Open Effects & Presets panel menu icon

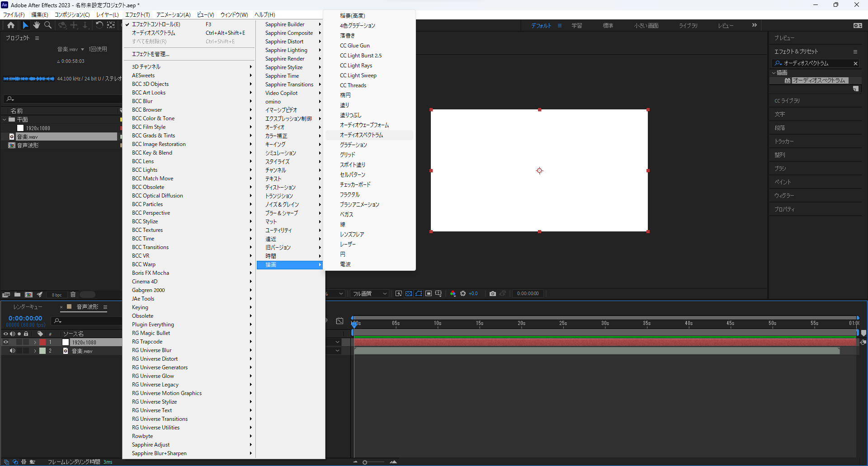point(855,52)
